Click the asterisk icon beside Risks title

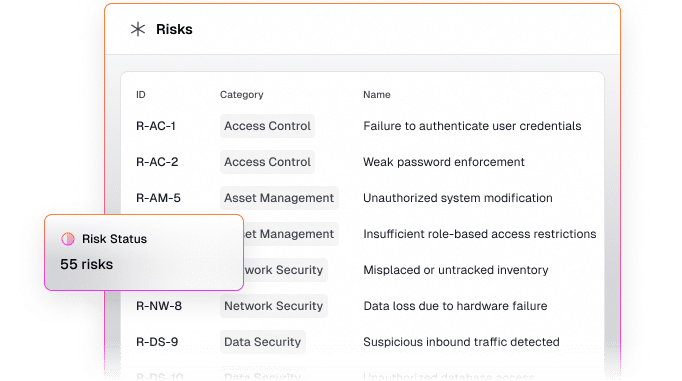coord(138,29)
